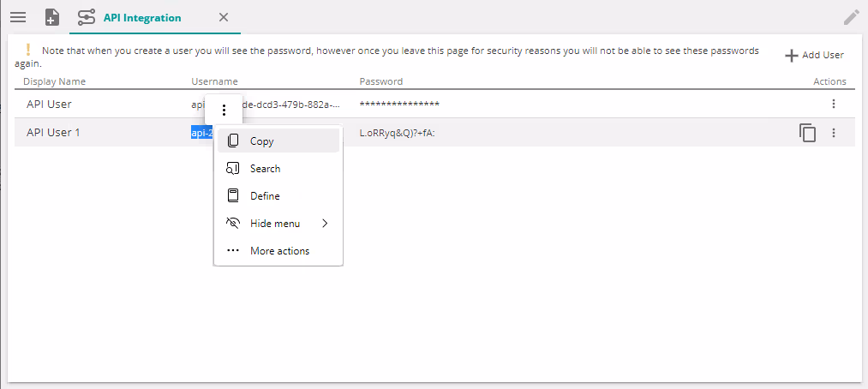Click the Display Name column header
This screenshot has width=868, height=389.
click(54, 81)
